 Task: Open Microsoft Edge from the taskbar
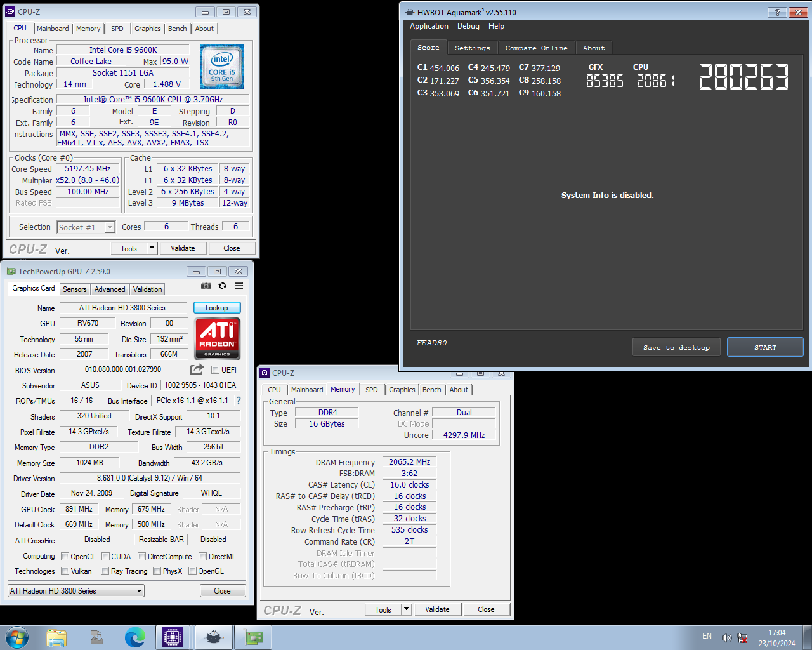pos(134,637)
